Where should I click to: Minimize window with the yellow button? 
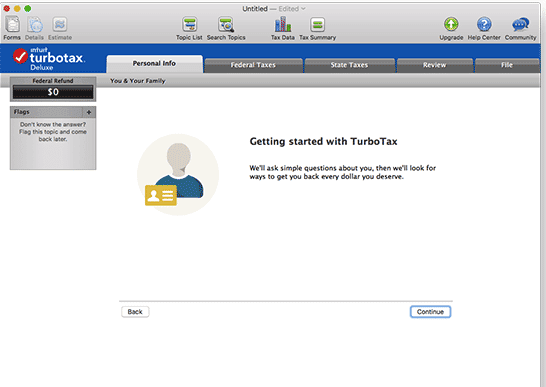click(17, 8)
